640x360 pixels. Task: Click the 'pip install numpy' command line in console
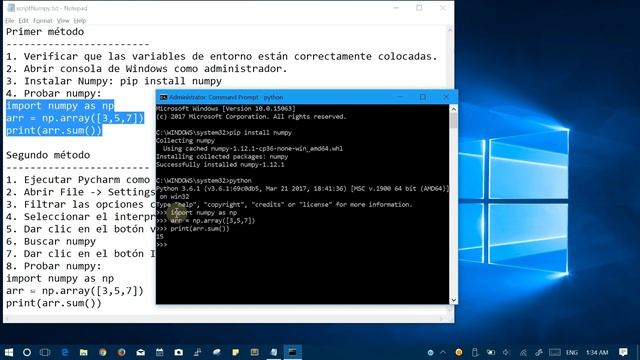click(x=224, y=133)
